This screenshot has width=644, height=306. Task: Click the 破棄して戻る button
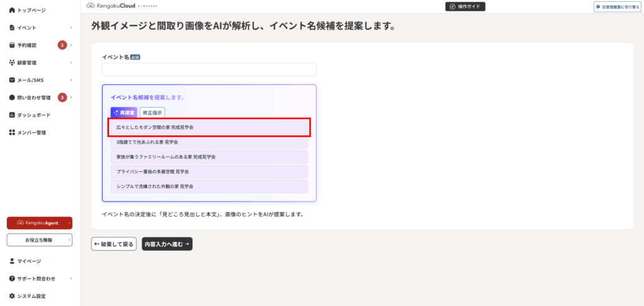coord(114,244)
